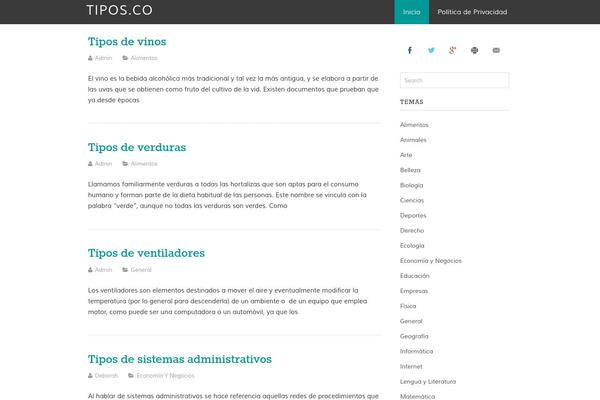Screen dimensions: 600x400
Task: Open the Twitter social icon
Action: [x=431, y=50]
